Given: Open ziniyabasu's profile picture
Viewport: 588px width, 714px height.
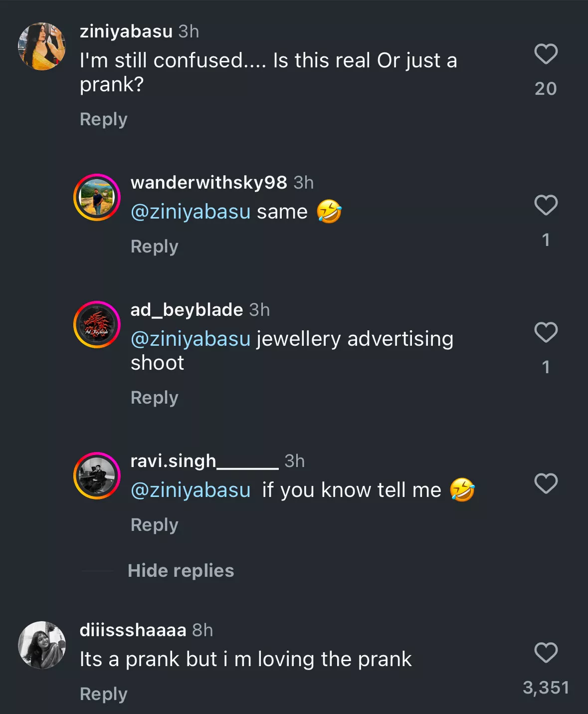Looking at the screenshot, I should pos(42,46).
